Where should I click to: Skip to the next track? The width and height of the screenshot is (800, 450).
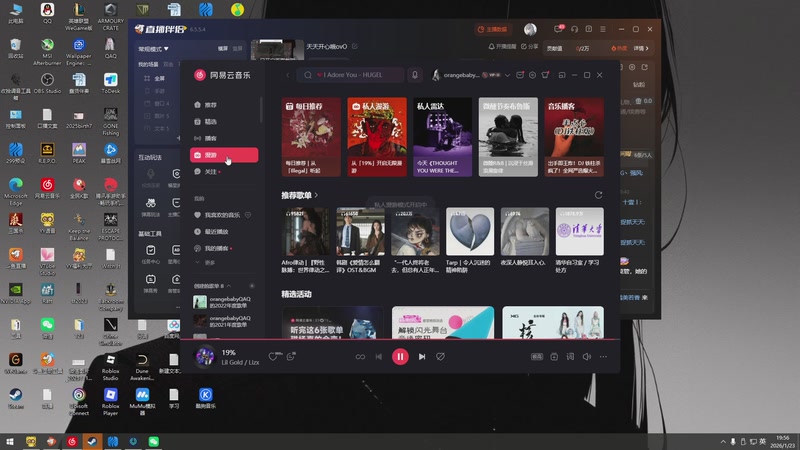tap(422, 357)
